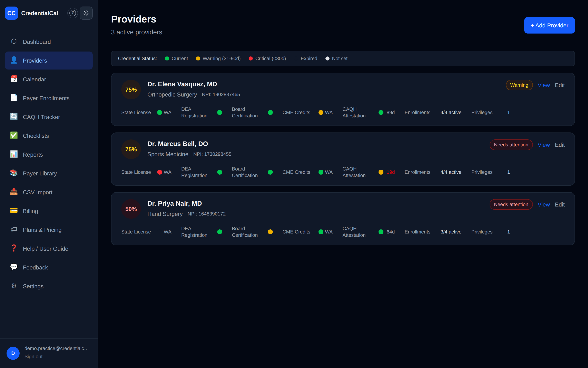Click Marcus Bell's red State License dot

click(160, 172)
